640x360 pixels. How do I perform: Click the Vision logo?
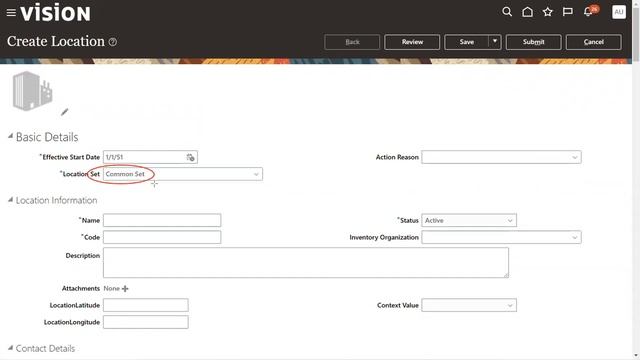click(55, 13)
